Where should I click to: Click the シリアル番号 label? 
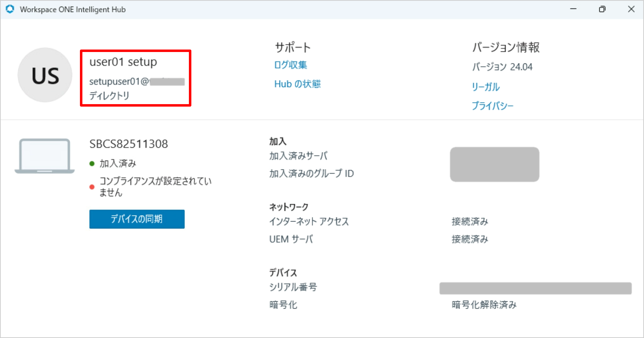pos(293,287)
